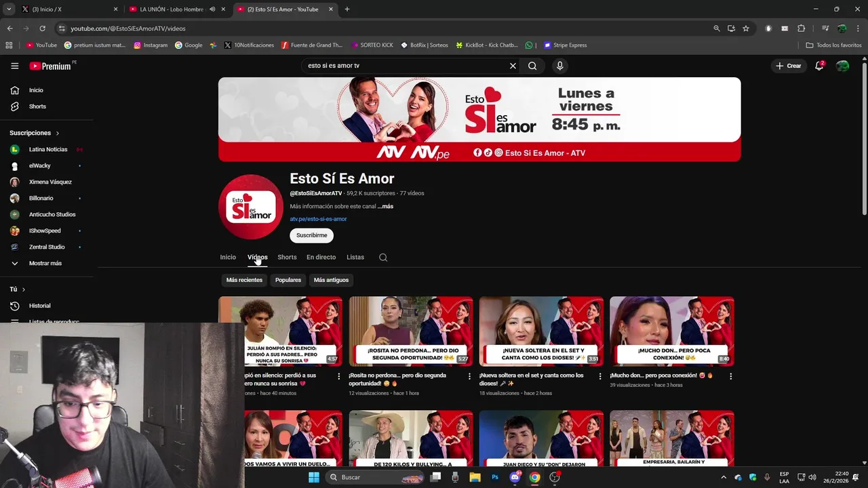The width and height of the screenshot is (868, 488).
Task: Show hidden system tray icons
Action: pos(724,477)
